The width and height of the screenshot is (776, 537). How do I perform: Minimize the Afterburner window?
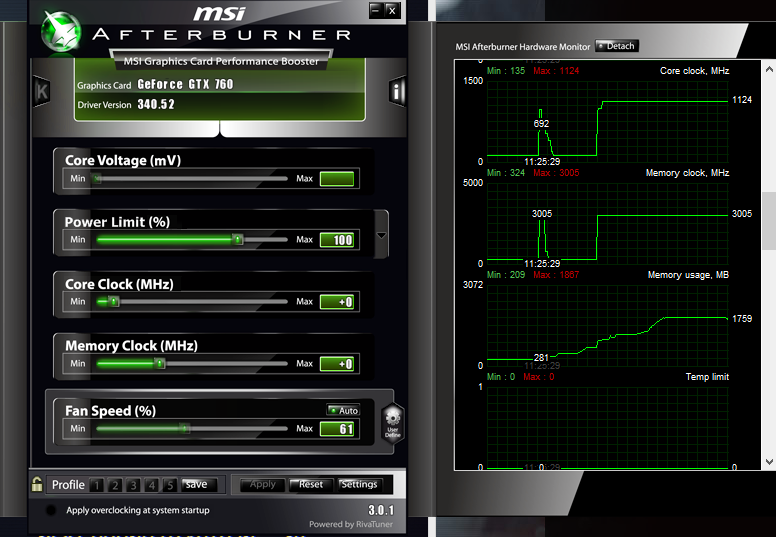pyautogui.click(x=376, y=10)
